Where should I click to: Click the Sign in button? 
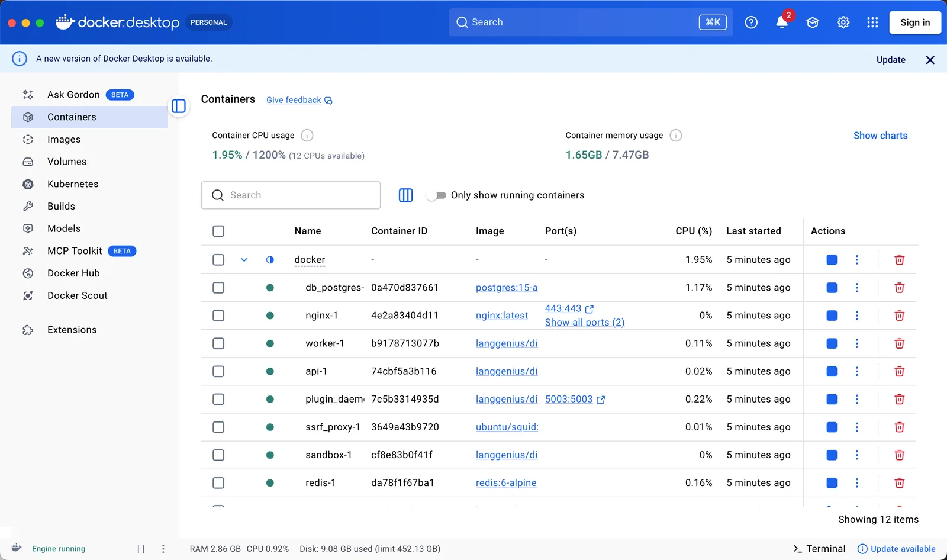pos(915,22)
